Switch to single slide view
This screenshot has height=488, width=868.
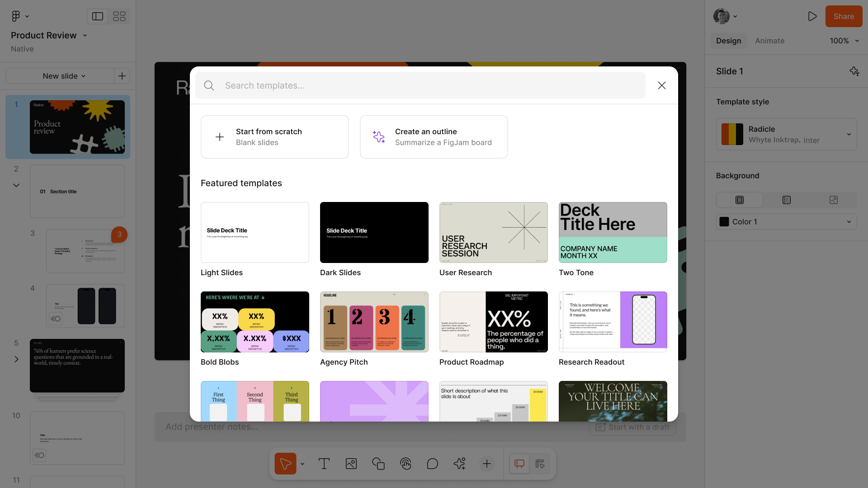coord(98,16)
